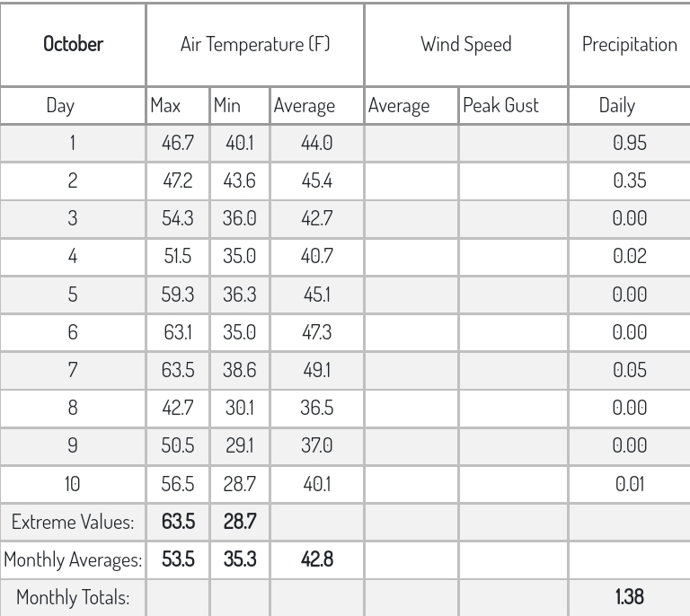Select the Precipitation header cell
690x616 pixels.
point(629,44)
